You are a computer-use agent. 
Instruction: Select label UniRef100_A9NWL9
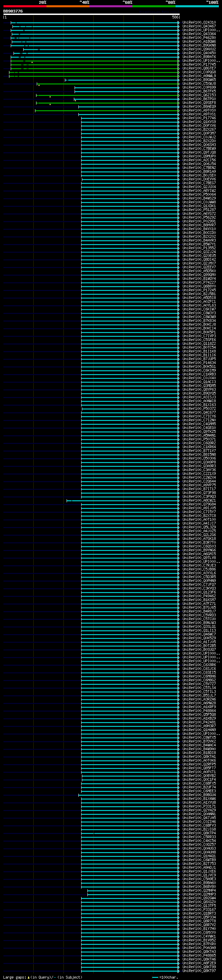[x=199, y=76]
